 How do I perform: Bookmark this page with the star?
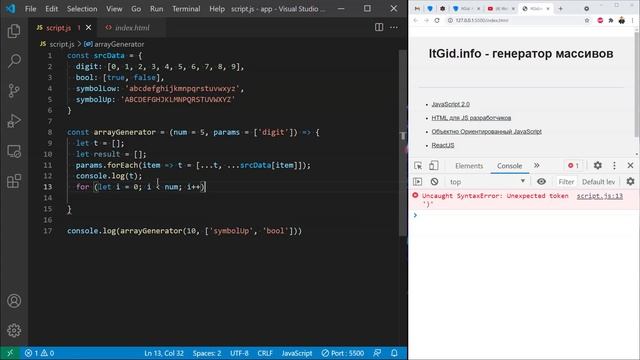click(x=587, y=20)
